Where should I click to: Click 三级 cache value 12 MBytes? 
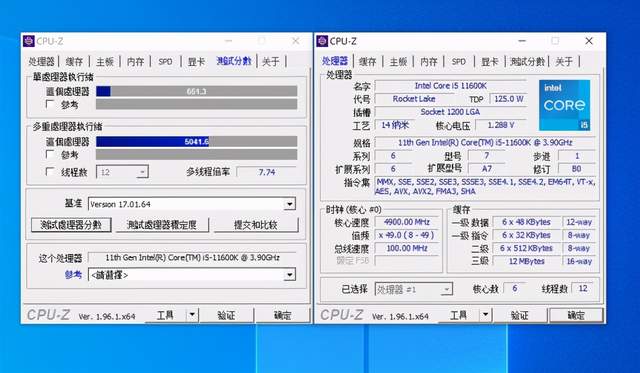526,261
